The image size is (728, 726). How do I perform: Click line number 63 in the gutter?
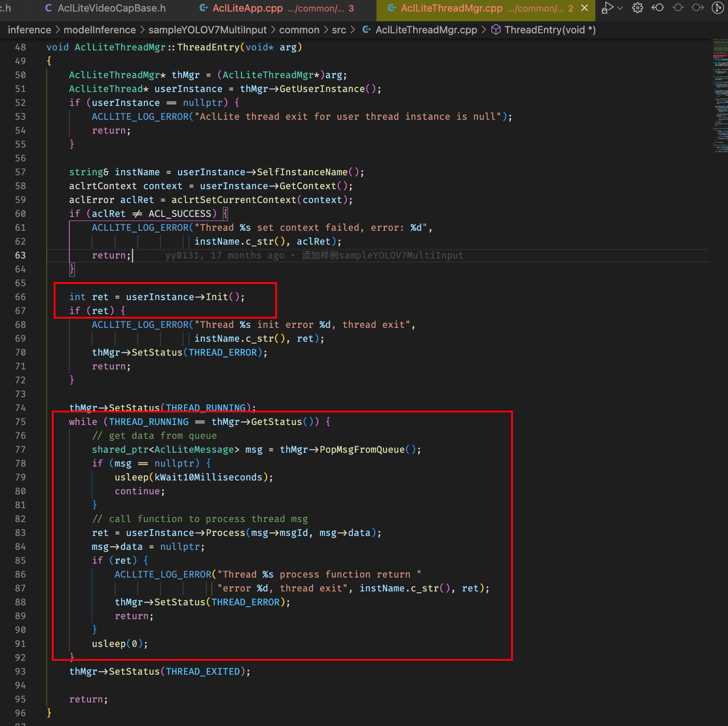tap(20, 255)
